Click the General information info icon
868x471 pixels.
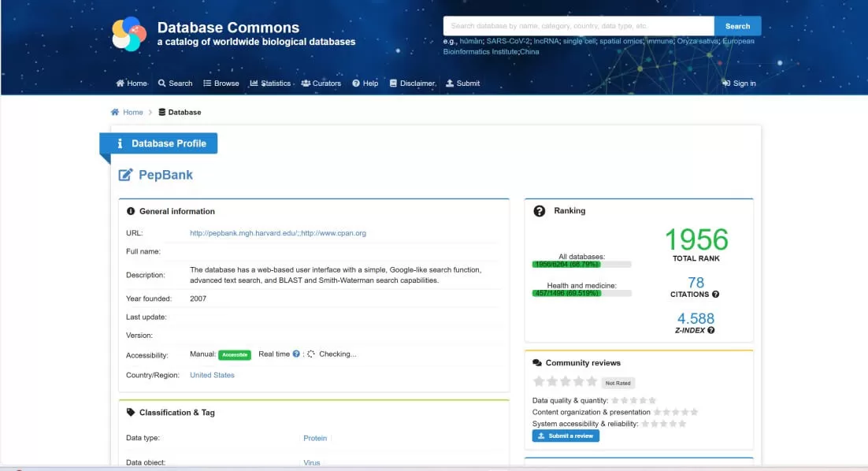[131, 211]
